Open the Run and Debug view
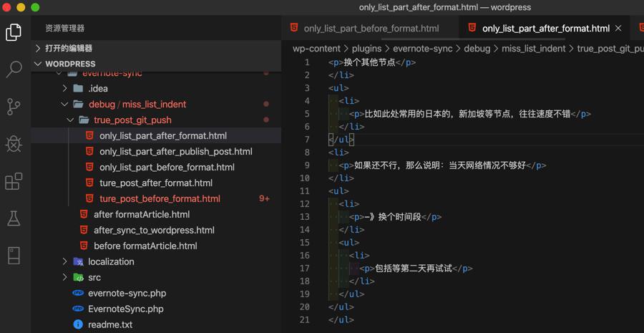The image size is (644, 333). (14, 144)
